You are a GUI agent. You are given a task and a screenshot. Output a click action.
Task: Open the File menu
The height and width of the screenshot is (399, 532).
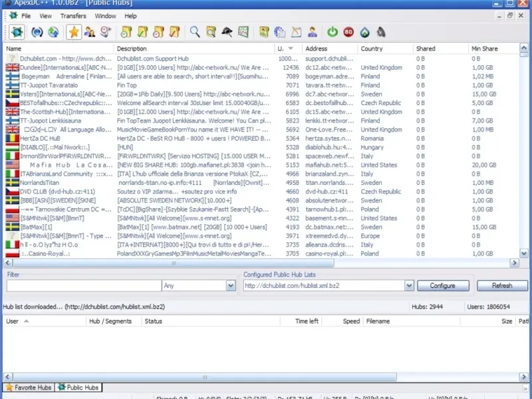(x=26, y=16)
